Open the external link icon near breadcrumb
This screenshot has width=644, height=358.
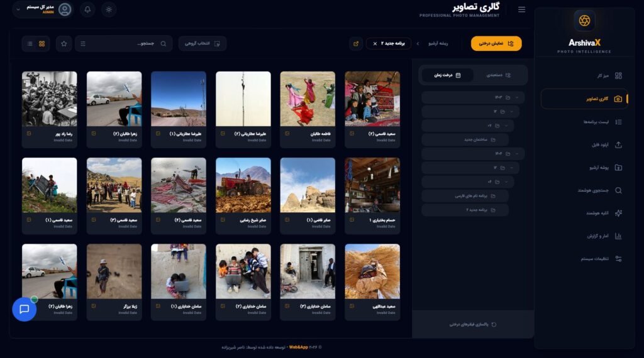[x=356, y=43]
